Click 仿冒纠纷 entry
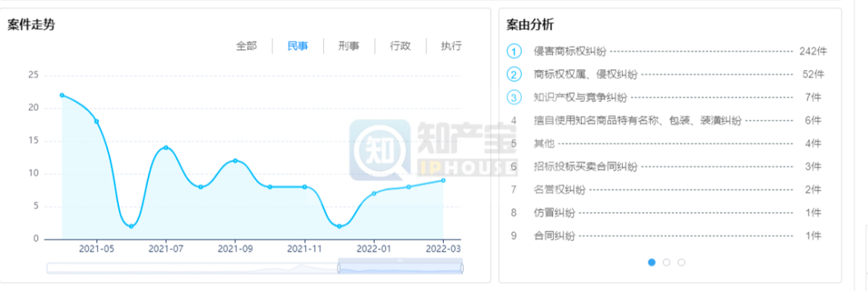868x291 pixels. coord(554,212)
